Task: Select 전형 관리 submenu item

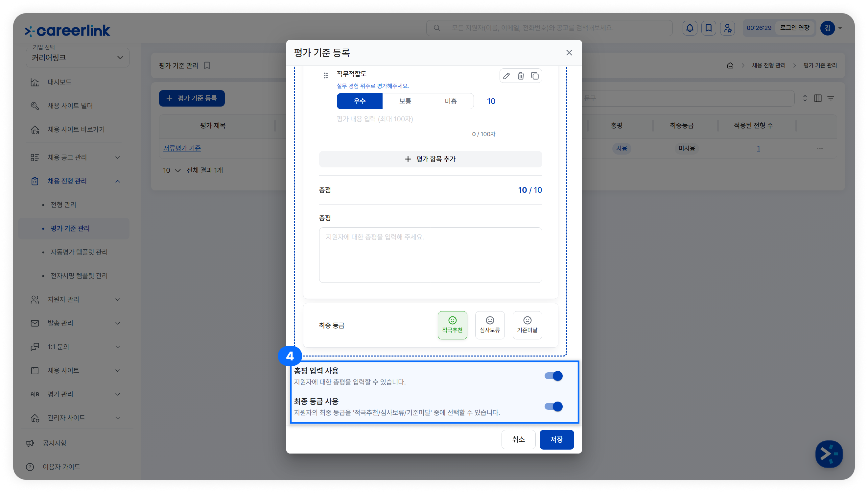Action: click(63, 205)
